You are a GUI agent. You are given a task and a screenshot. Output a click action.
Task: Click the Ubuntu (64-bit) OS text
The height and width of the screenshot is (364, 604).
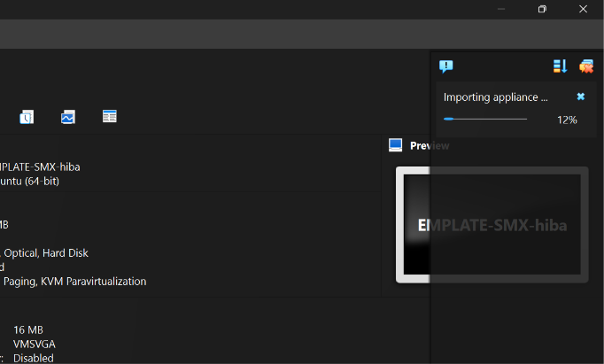point(29,182)
